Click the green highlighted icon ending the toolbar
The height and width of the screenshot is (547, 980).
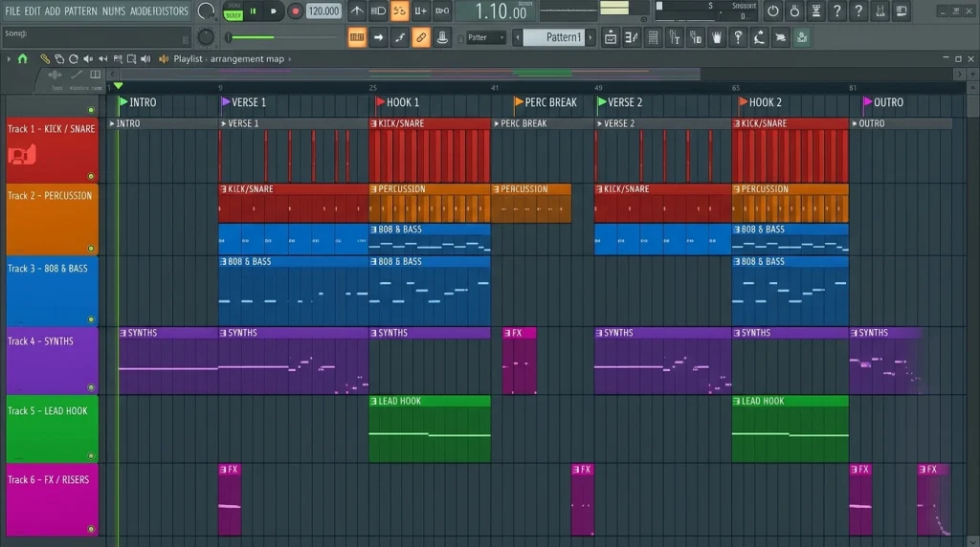pos(802,37)
